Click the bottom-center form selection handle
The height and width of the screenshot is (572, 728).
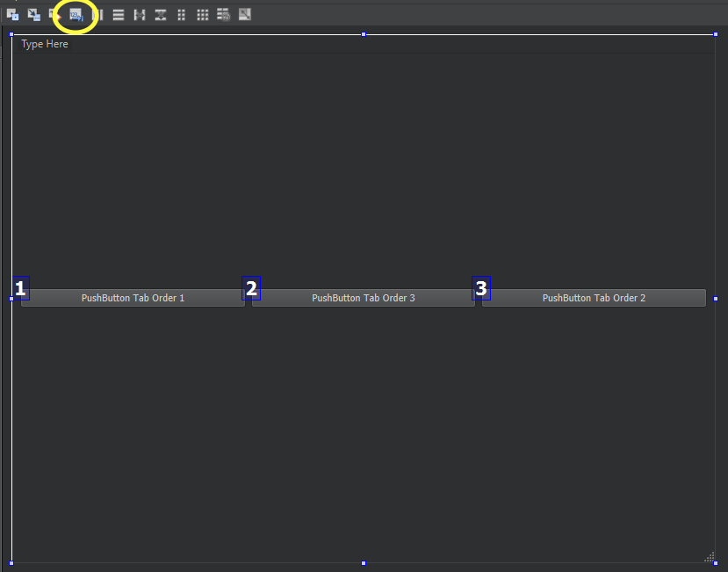click(x=364, y=563)
